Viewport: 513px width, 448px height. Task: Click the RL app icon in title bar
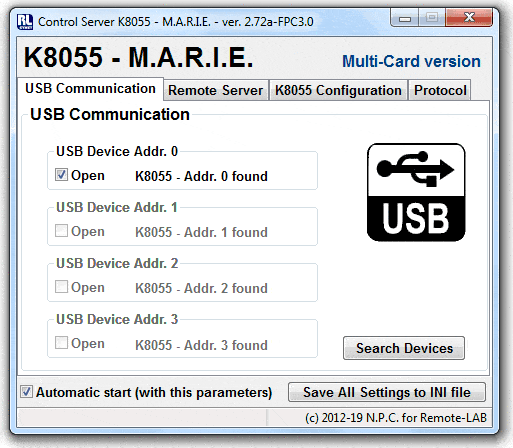coord(25,22)
